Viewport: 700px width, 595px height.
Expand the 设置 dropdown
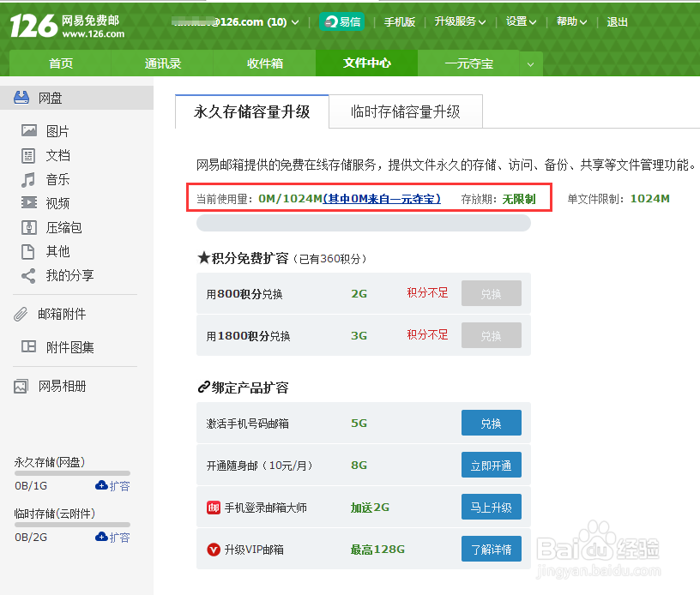533,22
